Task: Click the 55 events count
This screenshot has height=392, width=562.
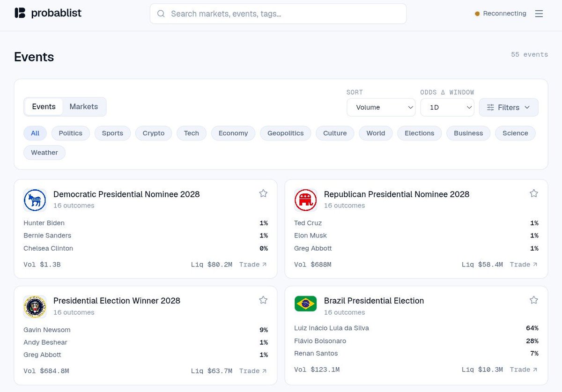Action: (x=529, y=54)
